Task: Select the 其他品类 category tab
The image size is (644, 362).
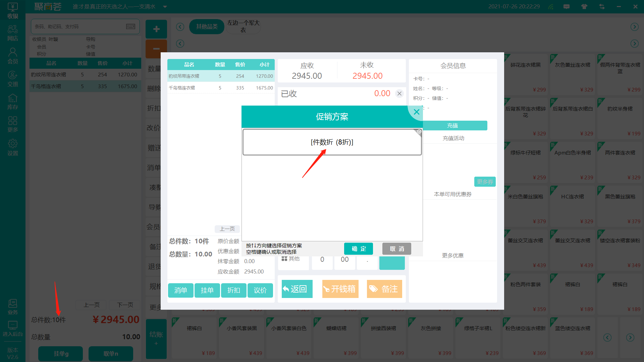Action: [207, 26]
